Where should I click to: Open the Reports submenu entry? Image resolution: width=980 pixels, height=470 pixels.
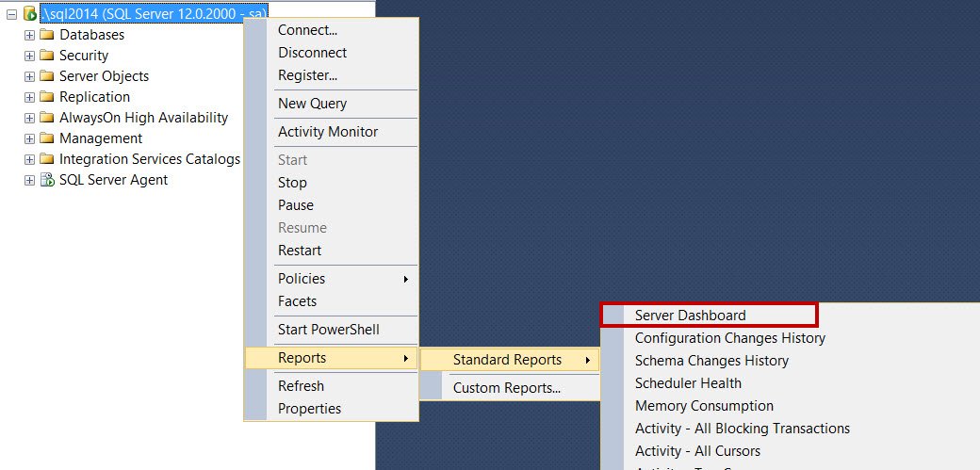click(x=332, y=358)
